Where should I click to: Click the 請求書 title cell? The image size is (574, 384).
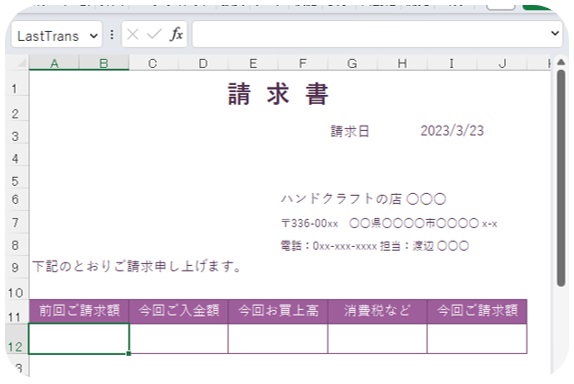click(x=278, y=94)
